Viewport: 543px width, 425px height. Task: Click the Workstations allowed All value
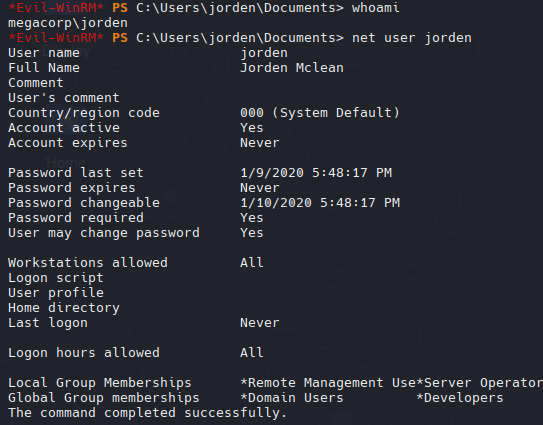pyautogui.click(x=252, y=263)
